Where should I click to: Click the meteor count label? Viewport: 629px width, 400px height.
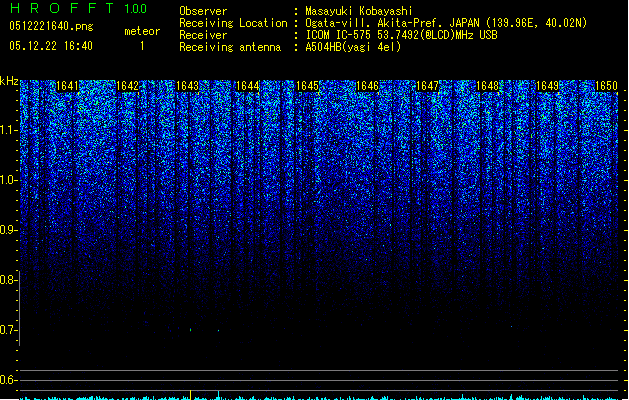(142, 31)
